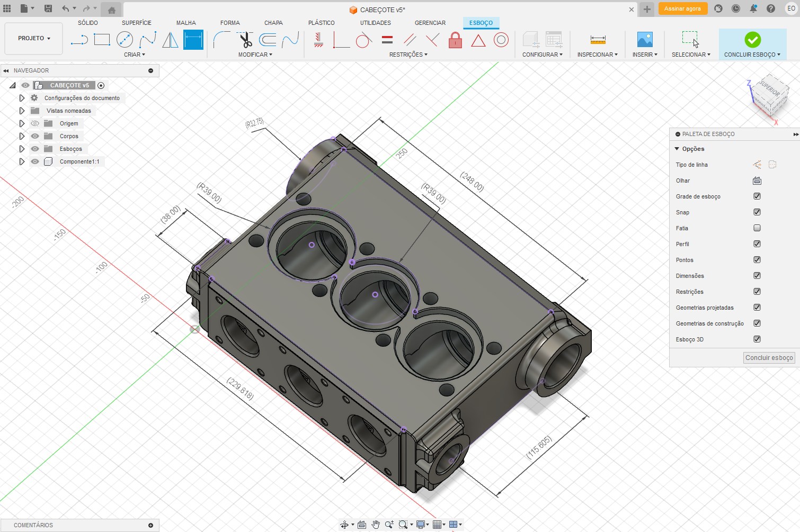Screen dimensions: 800x532
Task: Activate the Sketch Dimension tool
Action: coord(193,40)
